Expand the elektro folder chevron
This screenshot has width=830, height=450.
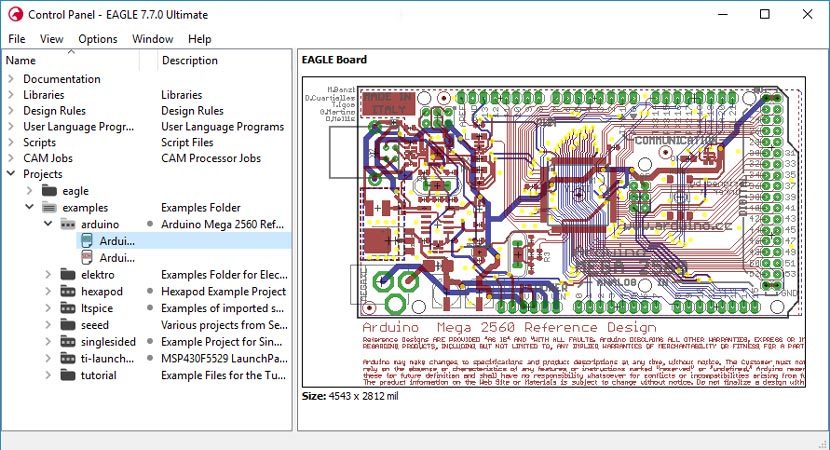coord(48,274)
